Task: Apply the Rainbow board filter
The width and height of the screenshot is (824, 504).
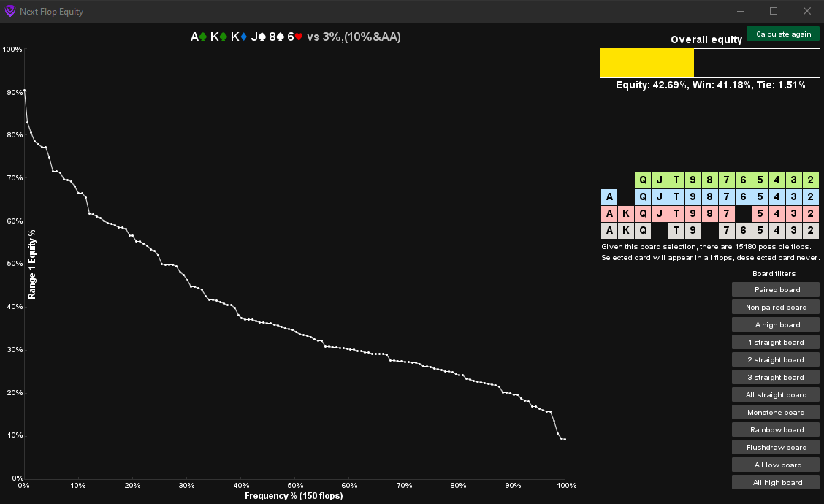Action: point(775,429)
